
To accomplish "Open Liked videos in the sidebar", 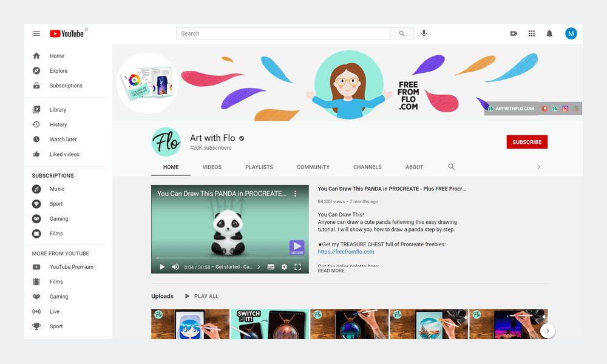I will coord(66,154).
